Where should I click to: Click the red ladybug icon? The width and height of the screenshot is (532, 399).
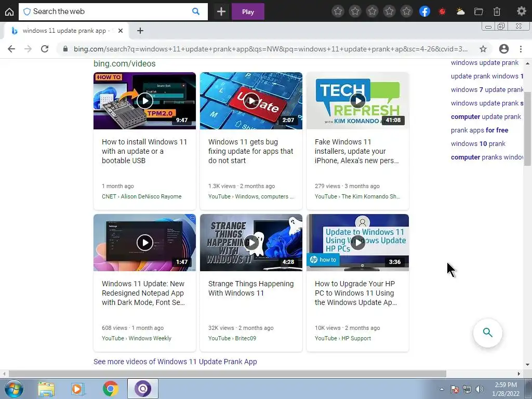pos(442,11)
